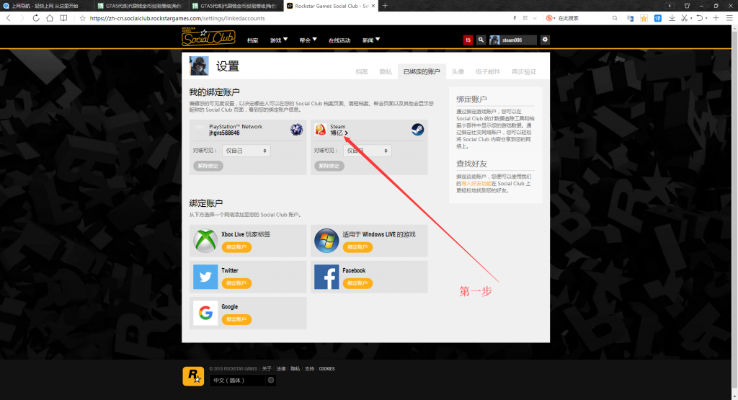The width and height of the screenshot is (738, 400).
Task: Open the 法律 footer link
Action: pos(281,369)
